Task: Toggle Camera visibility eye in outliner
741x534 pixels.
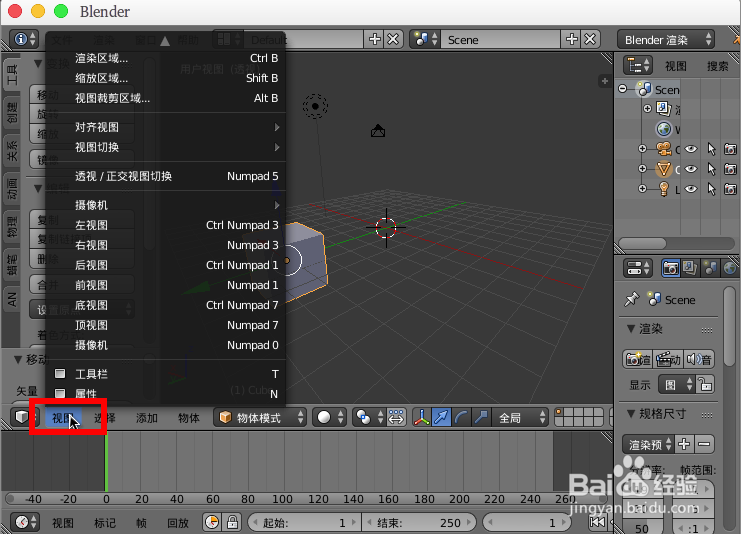Action: 691,149
